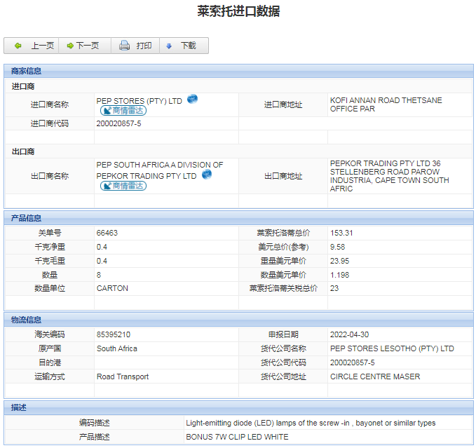Screen dimensions: 476x448
Task: Click quantity unit price 1.198
Action: pos(340,275)
